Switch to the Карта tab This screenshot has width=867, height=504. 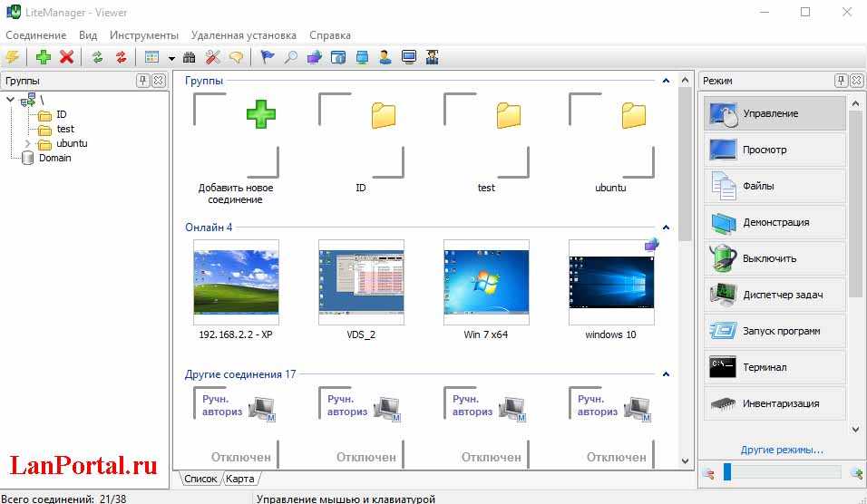point(242,478)
